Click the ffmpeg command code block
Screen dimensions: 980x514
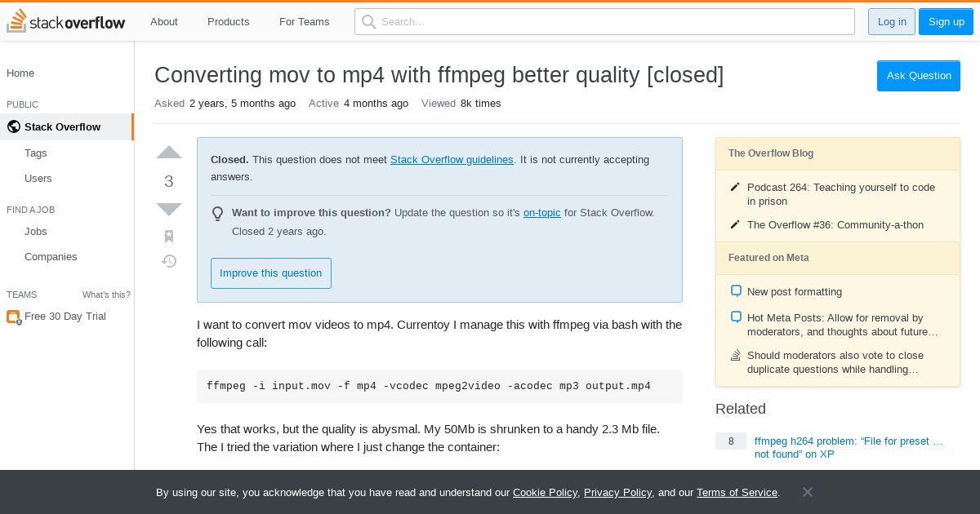pyautogui.click(x=439, y=386)
